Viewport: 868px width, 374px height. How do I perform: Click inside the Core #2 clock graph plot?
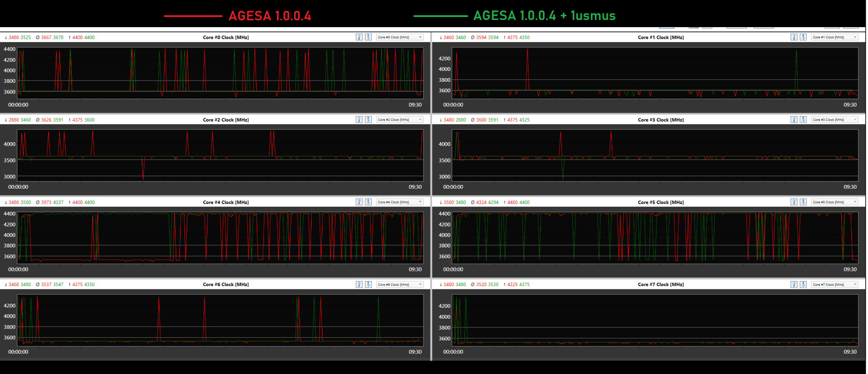click(221, 155)
